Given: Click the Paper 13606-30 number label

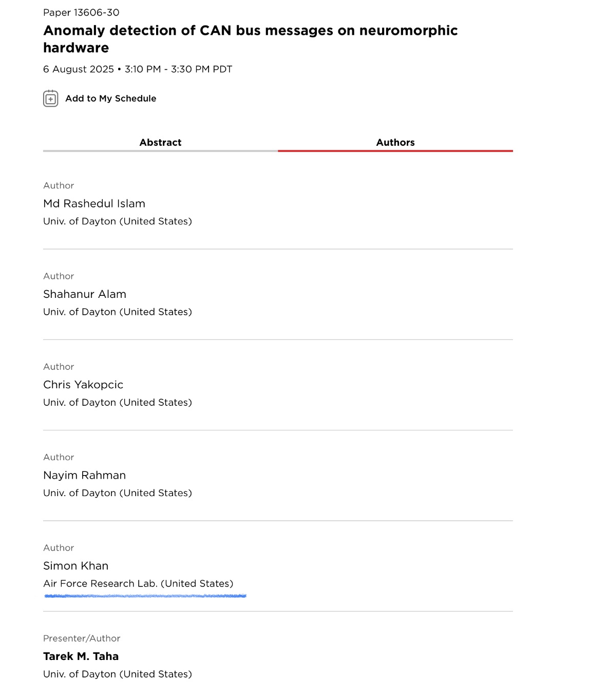Looking at the screenshot, I should click(x=81, y=13).
